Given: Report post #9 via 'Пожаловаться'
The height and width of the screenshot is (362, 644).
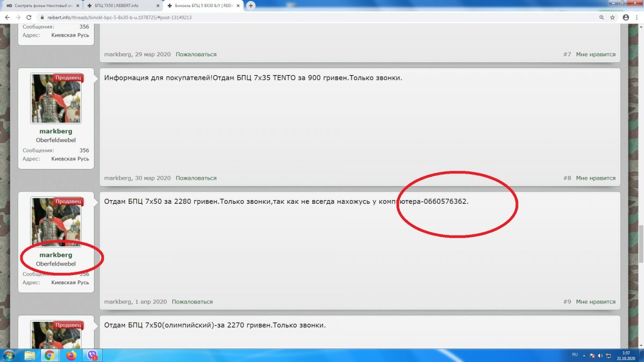Looking at the screenshot, I should coord(192,302).
